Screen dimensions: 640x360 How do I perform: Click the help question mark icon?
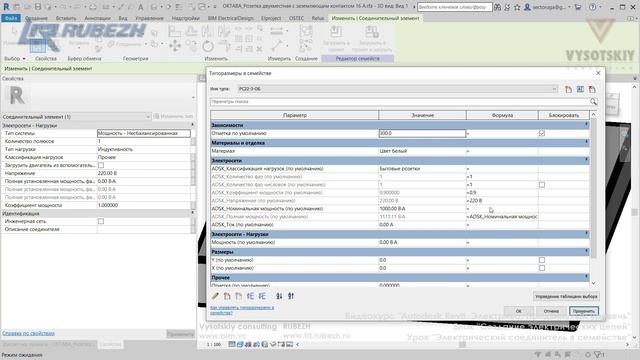coord(593,7)
